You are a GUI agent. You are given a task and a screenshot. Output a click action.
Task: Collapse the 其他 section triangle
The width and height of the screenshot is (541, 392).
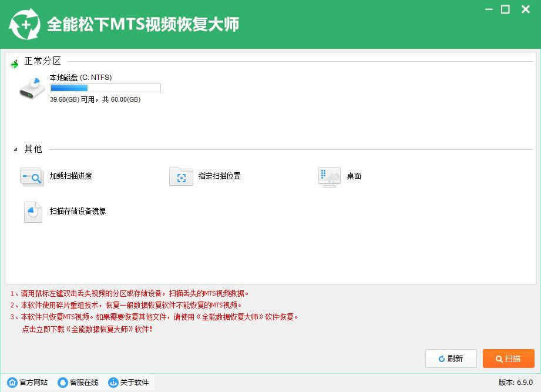pyautogui.click(x=15, y=150)
